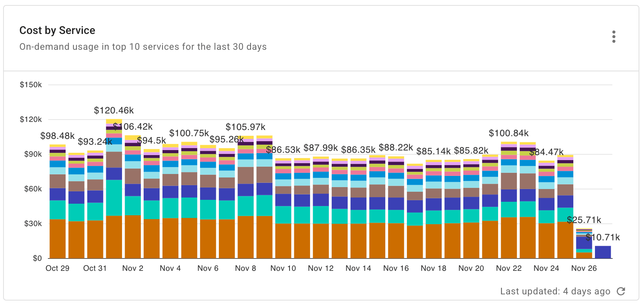Click the Nov 14 x-axis label
644x304 pixels.
pyautogui.click(x=358, y=268)
